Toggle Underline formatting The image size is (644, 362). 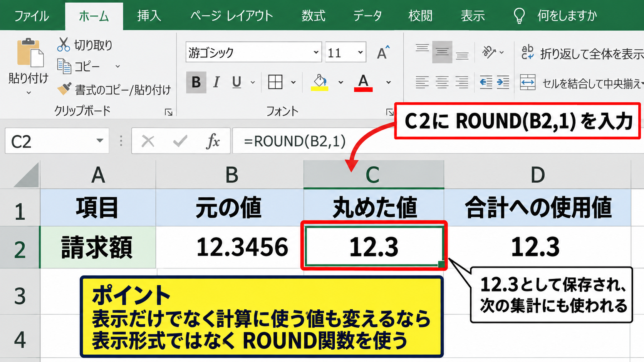[x=236, y=82]
